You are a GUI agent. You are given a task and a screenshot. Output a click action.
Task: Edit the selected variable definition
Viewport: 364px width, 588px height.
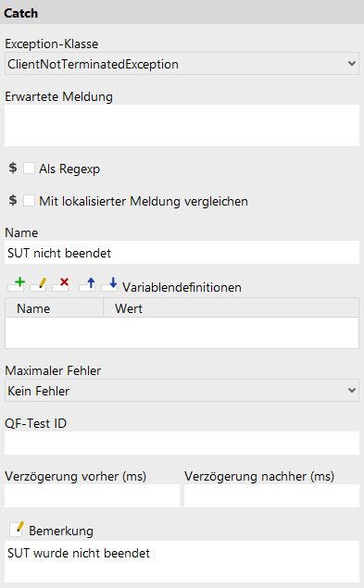[38, 284]
